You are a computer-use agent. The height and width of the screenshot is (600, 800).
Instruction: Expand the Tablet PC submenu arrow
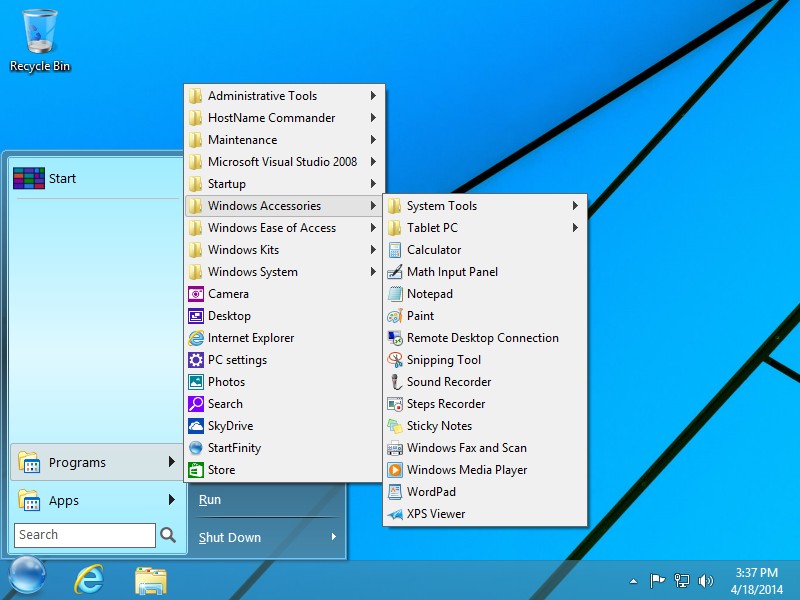[576, 228]
